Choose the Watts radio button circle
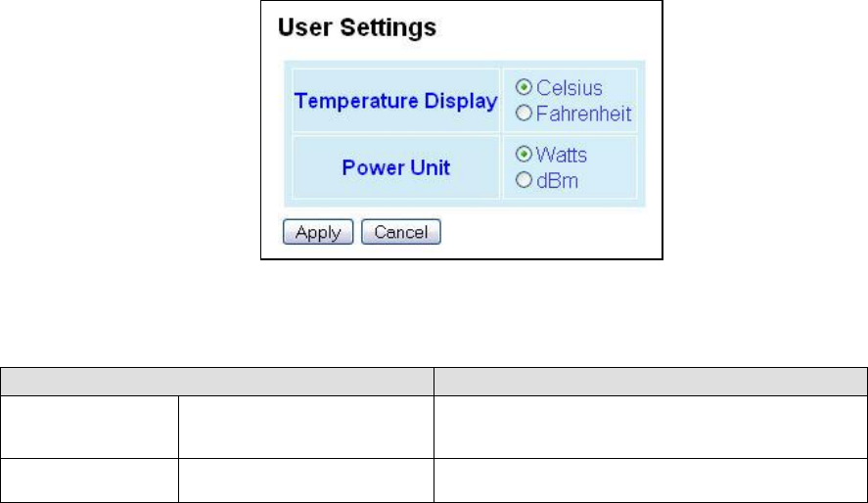The image size is (868, 503). pyautogui.click(x=524, y=155)
